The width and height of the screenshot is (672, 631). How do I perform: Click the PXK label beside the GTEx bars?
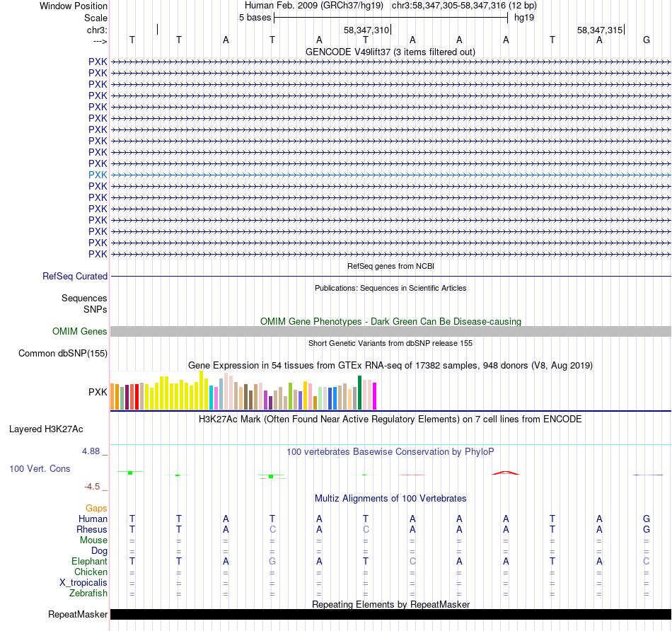coord(98,392)
